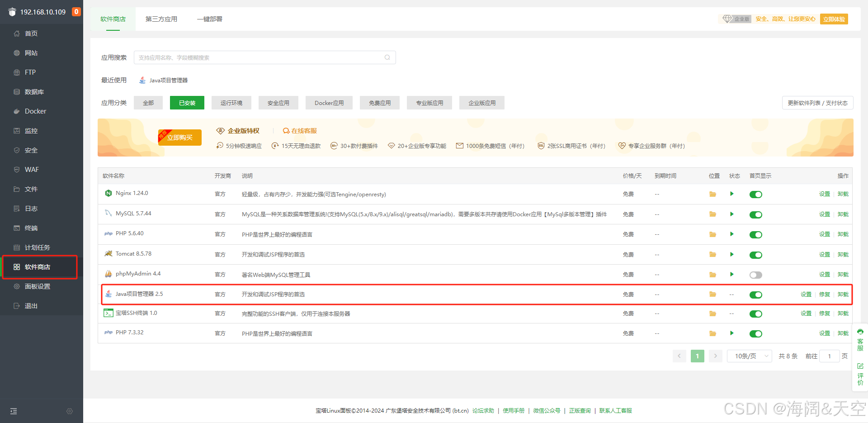The height and width of the screenshot is (423, 868).
Task: Open the 10条/页 page size dropdown
Action: [749, 356]
